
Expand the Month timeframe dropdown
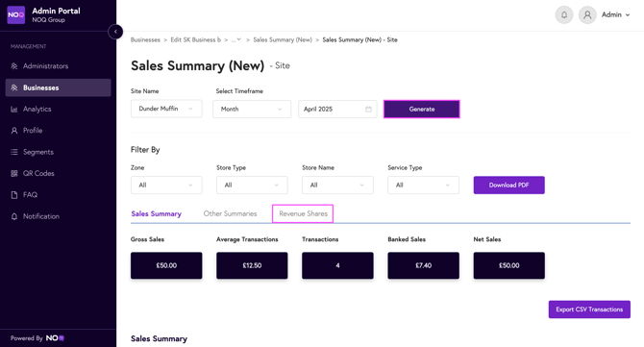pyautogui.click(x=252, y=110)
